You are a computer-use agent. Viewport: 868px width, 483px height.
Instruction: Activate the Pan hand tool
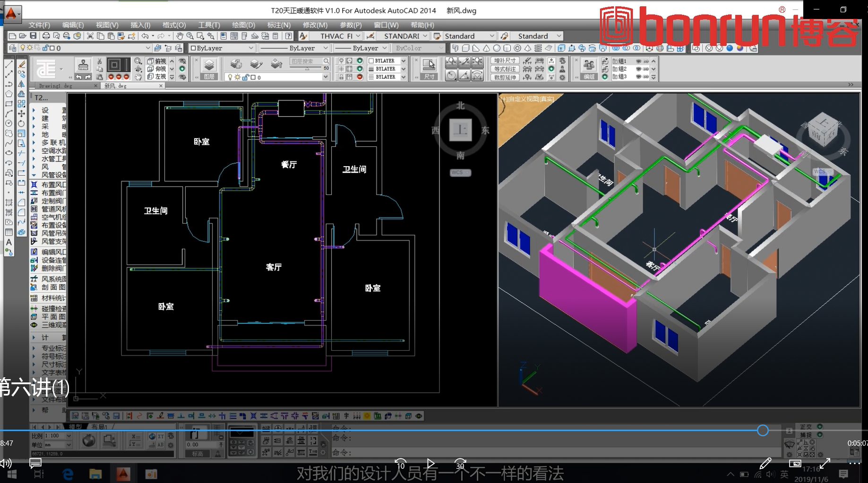coord(180,36)
